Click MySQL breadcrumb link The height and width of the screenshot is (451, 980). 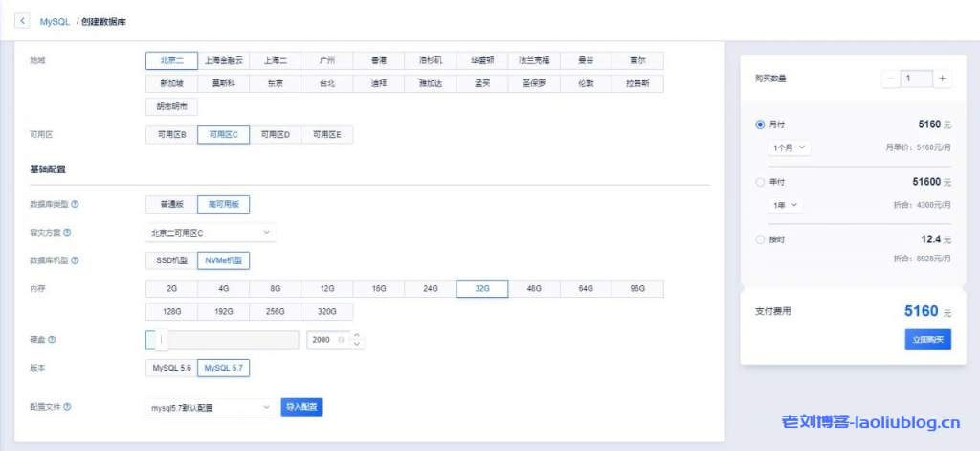pos(54,20)
